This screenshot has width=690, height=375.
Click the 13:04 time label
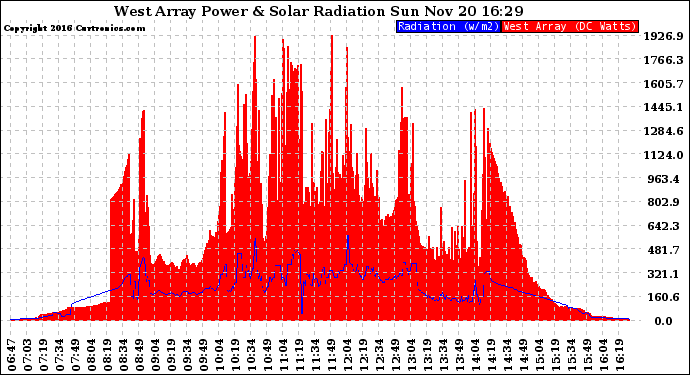click(411, 355)
